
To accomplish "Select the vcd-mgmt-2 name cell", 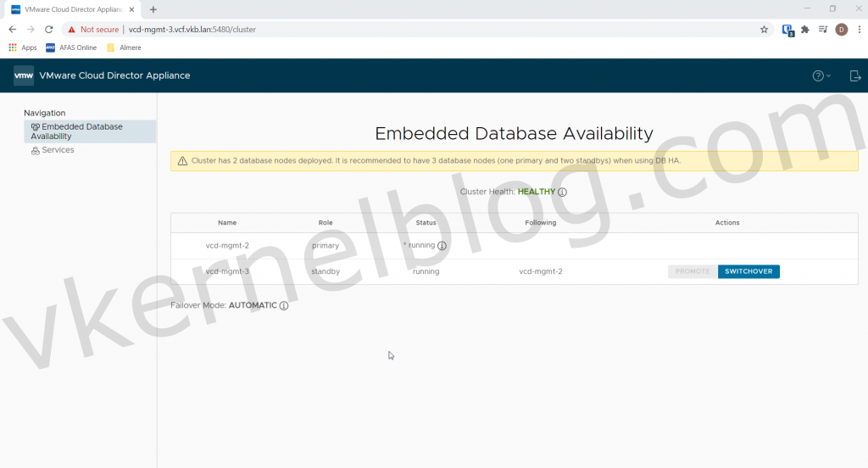I will 227,245.
